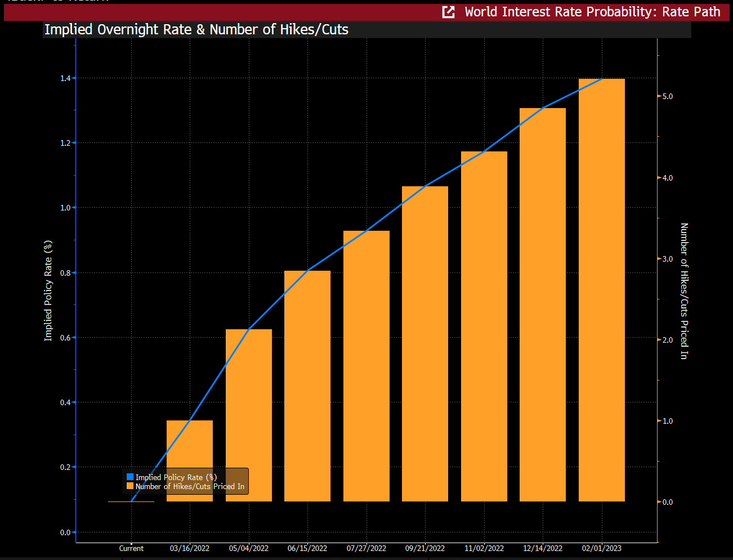Click the Implied Policy Rate legend text
The width and height of the screenshot is (733, 560).
coord(176,477)
